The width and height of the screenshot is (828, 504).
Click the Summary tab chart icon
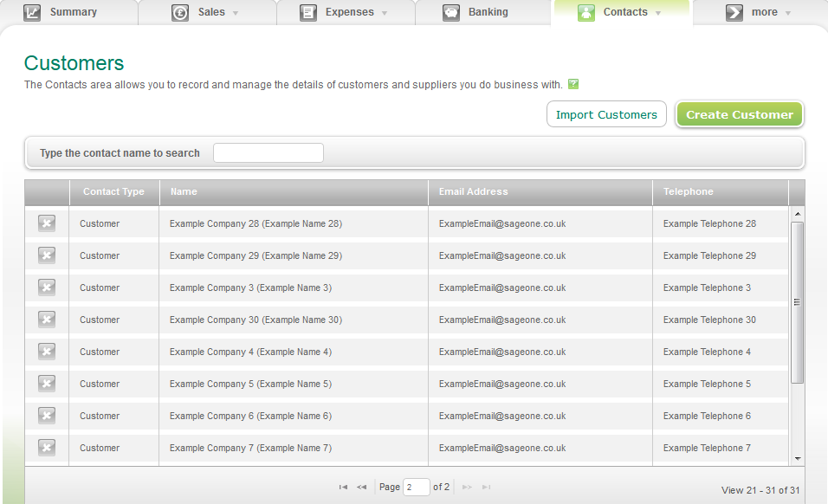[34, 12]
